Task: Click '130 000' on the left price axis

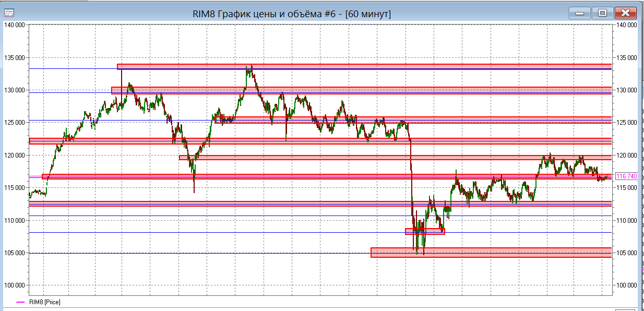Action: pyautogui.click(x=15, y=90)
